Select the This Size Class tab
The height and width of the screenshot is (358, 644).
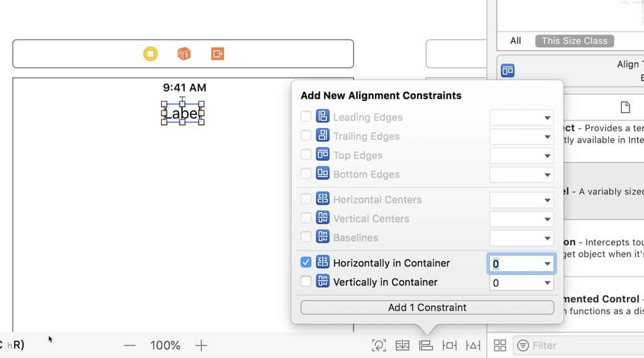tap(574, 41)
